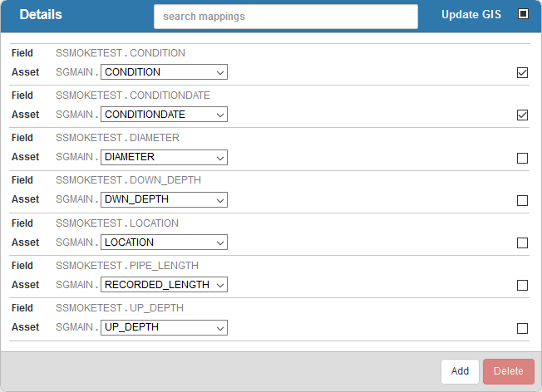Tick the LOCATION mapping checkbox

tap(522, 243)
